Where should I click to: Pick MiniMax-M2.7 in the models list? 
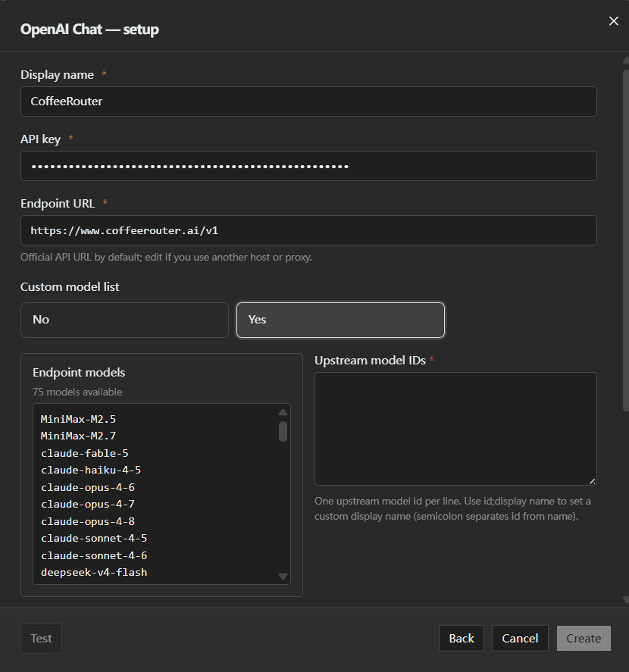(x=79, y=436)
